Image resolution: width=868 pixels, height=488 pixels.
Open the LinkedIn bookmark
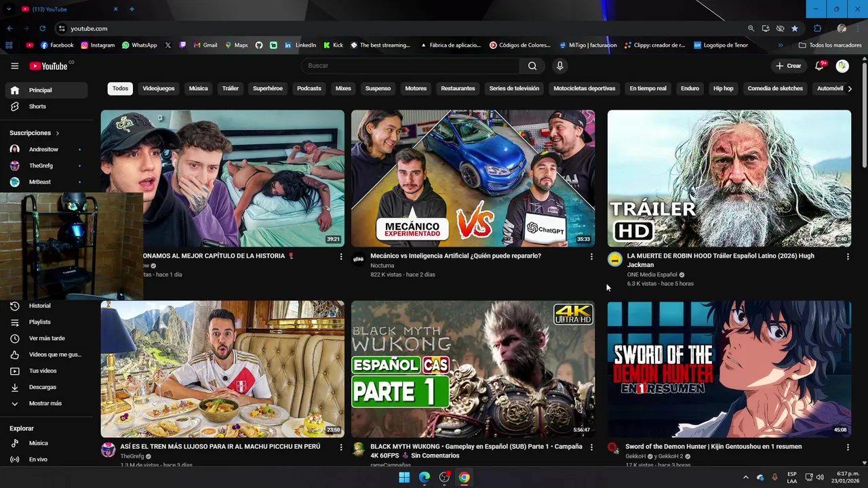[x=300, y=45]
